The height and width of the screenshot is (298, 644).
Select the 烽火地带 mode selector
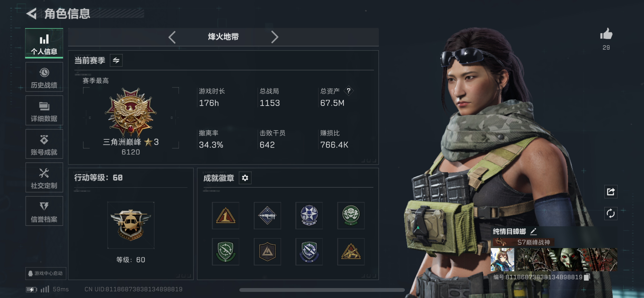pos(223,37)
